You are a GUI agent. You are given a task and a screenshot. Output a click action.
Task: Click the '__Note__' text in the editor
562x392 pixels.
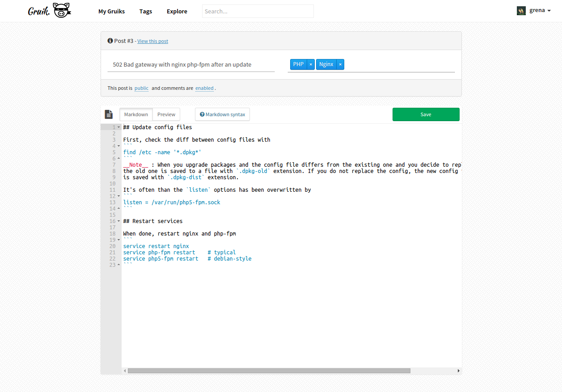pos(135,164)
